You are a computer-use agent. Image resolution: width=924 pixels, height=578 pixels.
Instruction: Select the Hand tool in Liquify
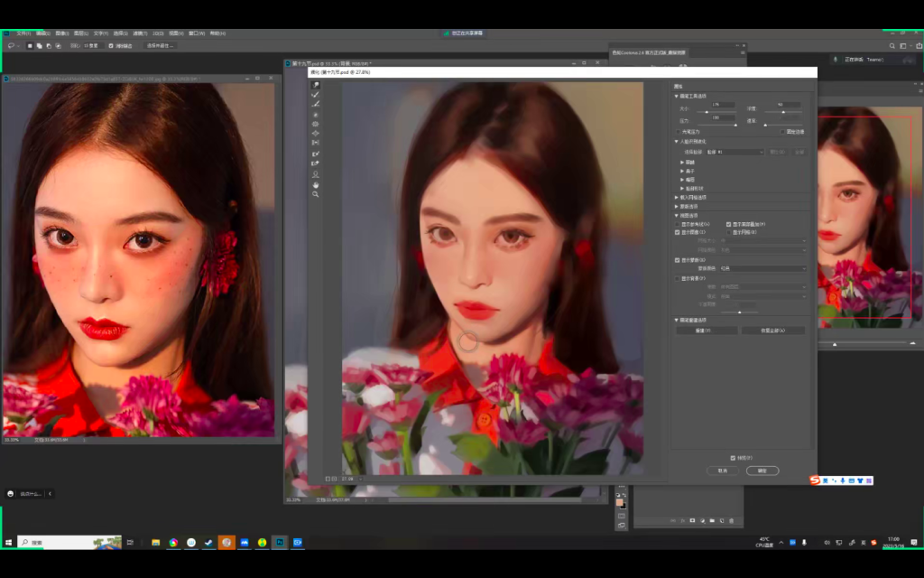[316, 184]
